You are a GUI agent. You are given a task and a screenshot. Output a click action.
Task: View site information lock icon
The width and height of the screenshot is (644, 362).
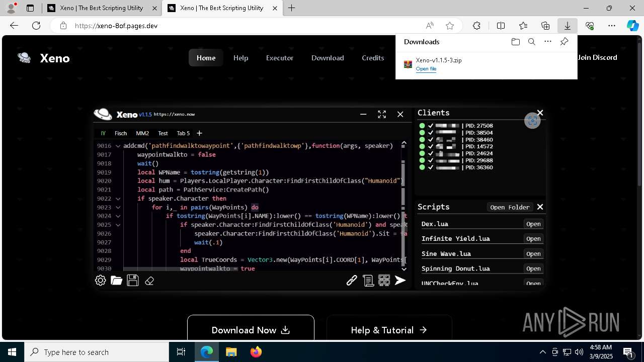63,26
